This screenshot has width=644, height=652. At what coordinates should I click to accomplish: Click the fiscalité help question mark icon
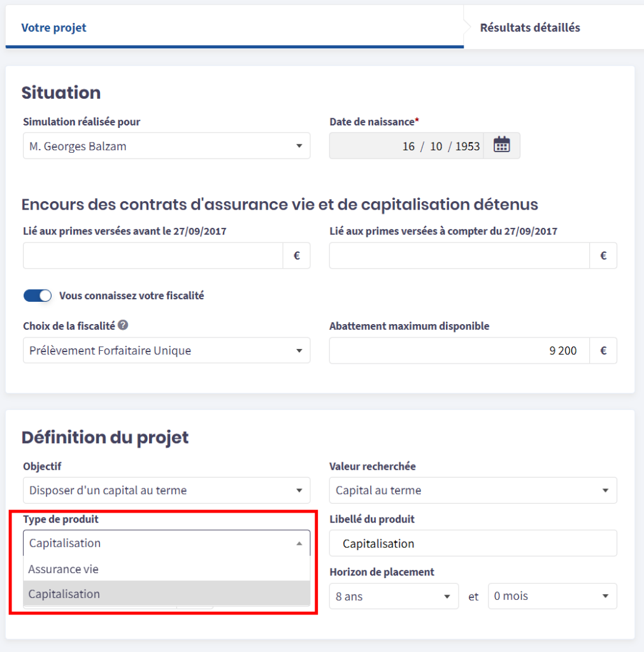pyautogui.click(x=123, y=325)
